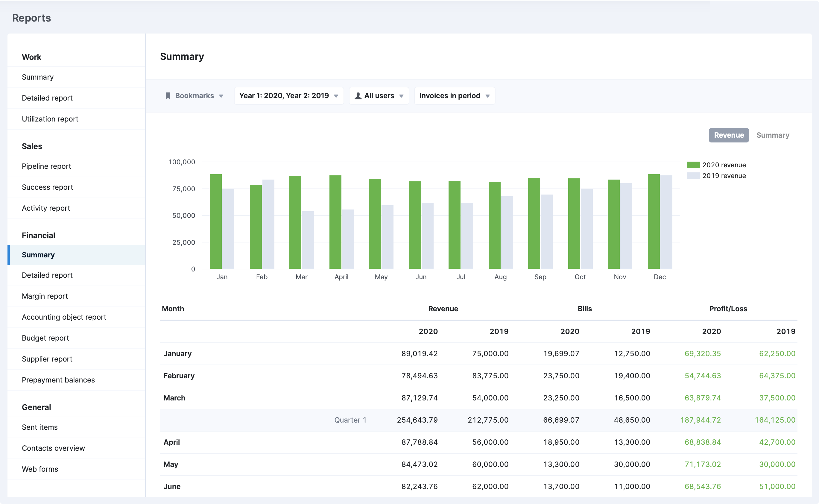Open Work Summary report
The image size is (819, 504).
click(x=76, y=77)
